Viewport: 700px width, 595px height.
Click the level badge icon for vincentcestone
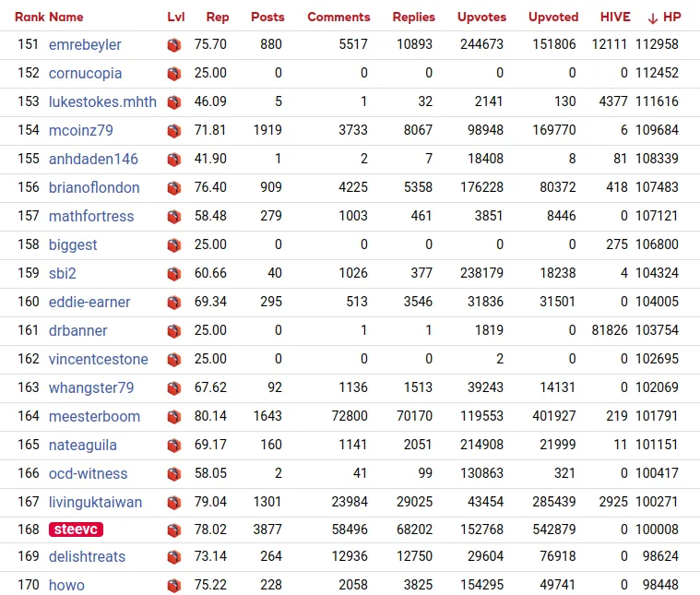(x=174, y=360)
